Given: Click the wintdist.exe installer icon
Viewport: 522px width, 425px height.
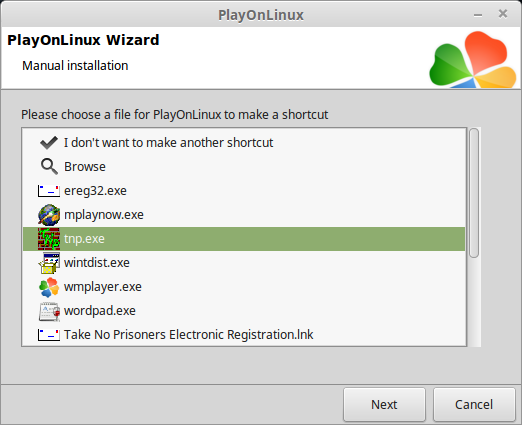Looking at the screenshot, I should tap(49, 263).
